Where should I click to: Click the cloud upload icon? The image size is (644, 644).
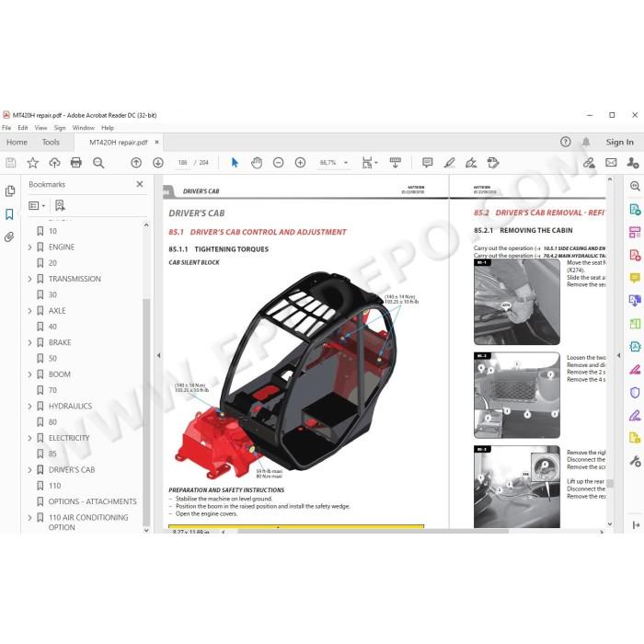coord(54,163)
